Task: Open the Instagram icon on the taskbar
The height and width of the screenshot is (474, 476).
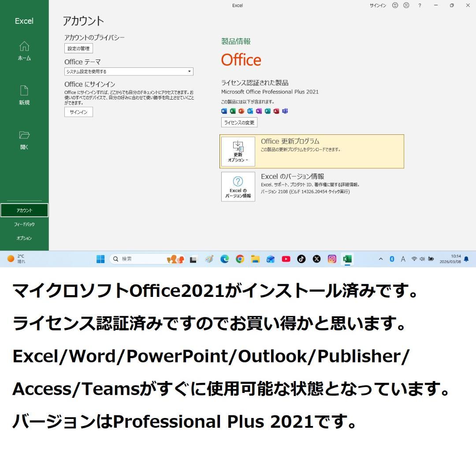Action: 332,259
